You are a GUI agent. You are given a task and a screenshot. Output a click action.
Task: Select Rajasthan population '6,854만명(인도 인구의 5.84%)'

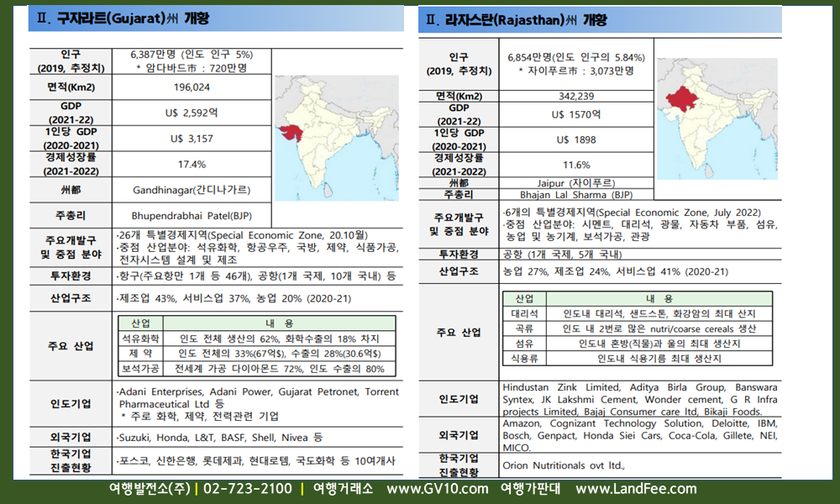(576, 57)
